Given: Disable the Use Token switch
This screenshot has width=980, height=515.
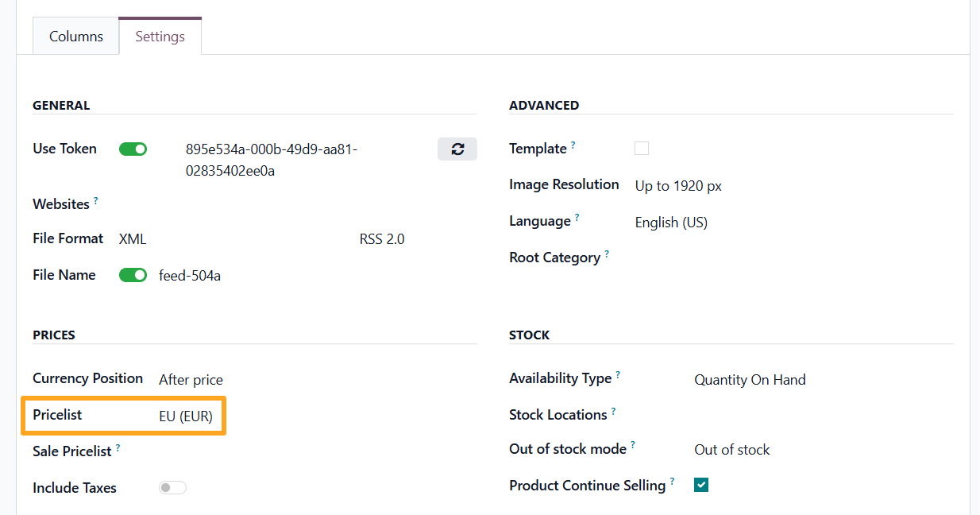Looking at the screenshot, I should [x=133, y=149].
